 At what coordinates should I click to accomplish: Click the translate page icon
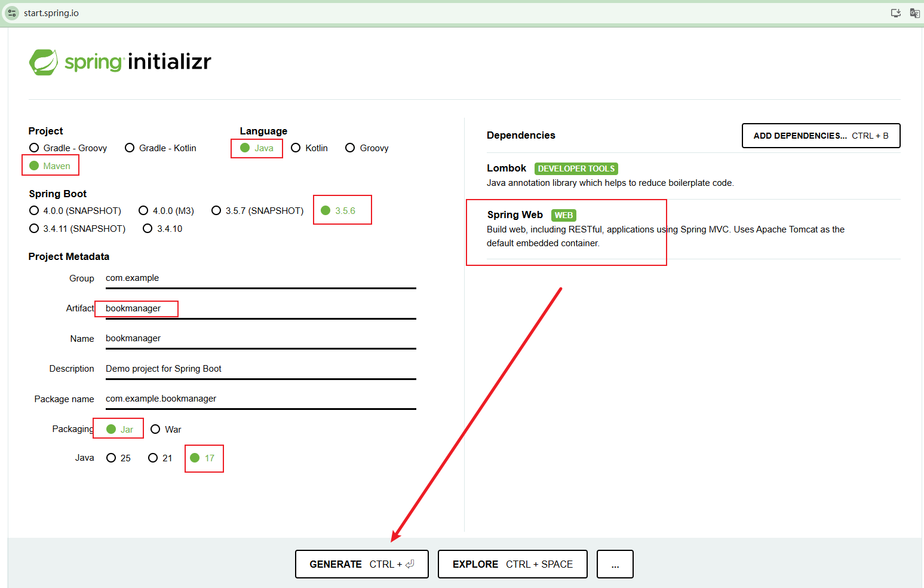(x=914, y=13)
